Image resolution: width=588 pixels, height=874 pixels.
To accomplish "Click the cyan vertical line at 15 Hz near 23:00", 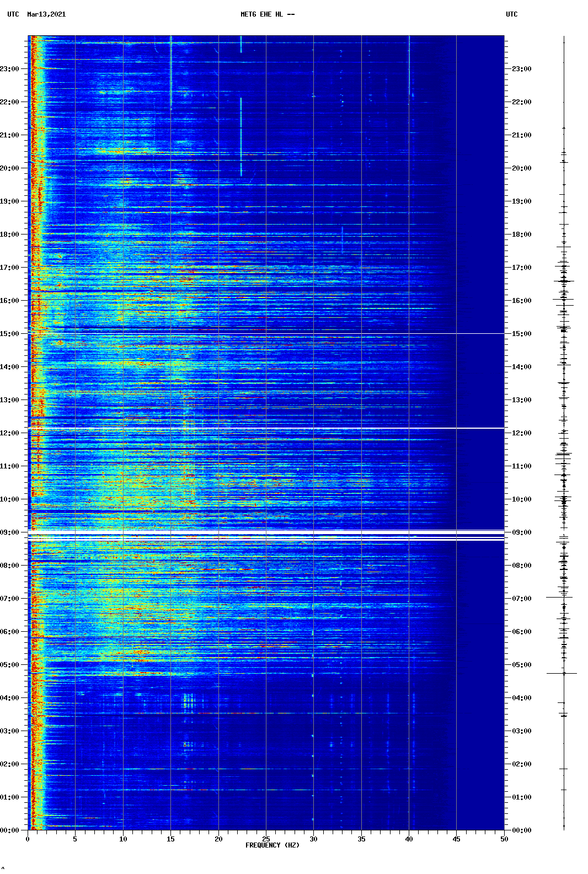I will 171,69.
